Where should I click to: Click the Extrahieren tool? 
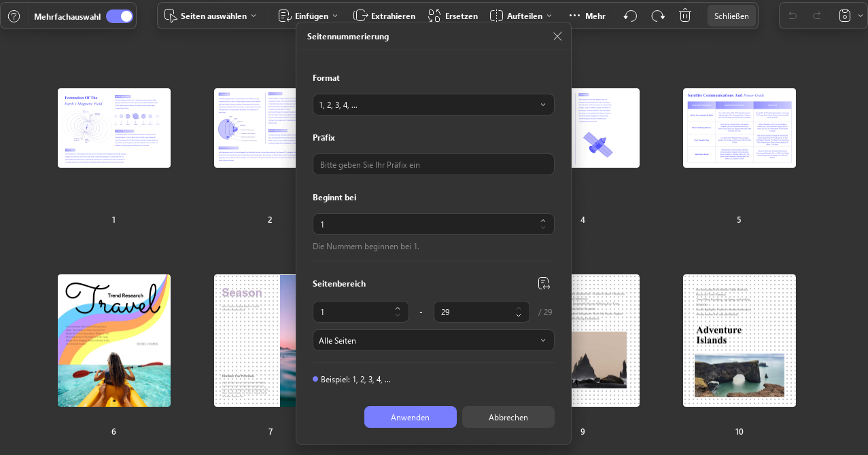pyautogui.click(x=384, y=16)
